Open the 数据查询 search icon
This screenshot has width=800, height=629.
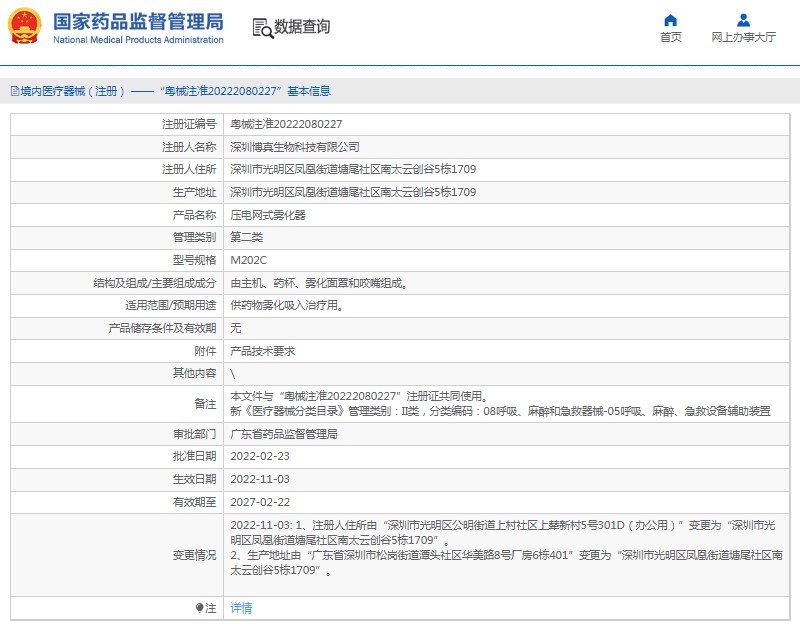(262, 28)
